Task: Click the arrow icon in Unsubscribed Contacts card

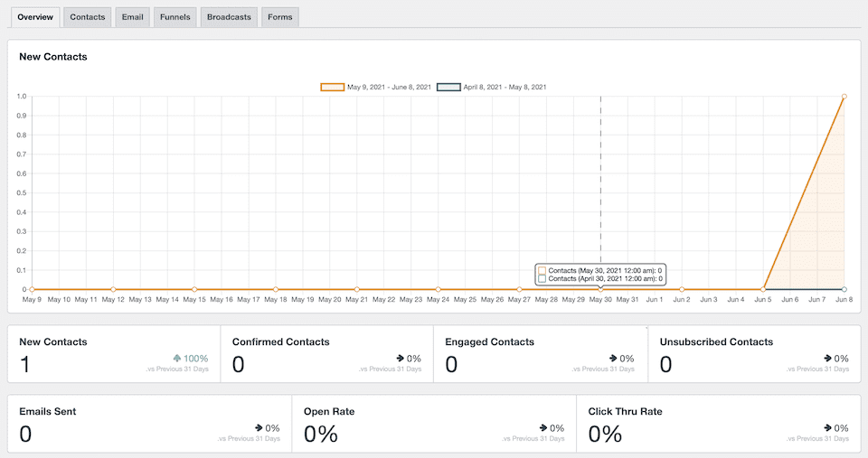Action: [827, 359]
